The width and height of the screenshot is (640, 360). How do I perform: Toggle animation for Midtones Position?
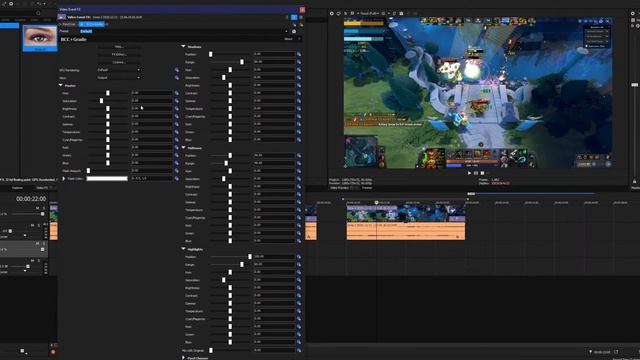pos(299,156)
